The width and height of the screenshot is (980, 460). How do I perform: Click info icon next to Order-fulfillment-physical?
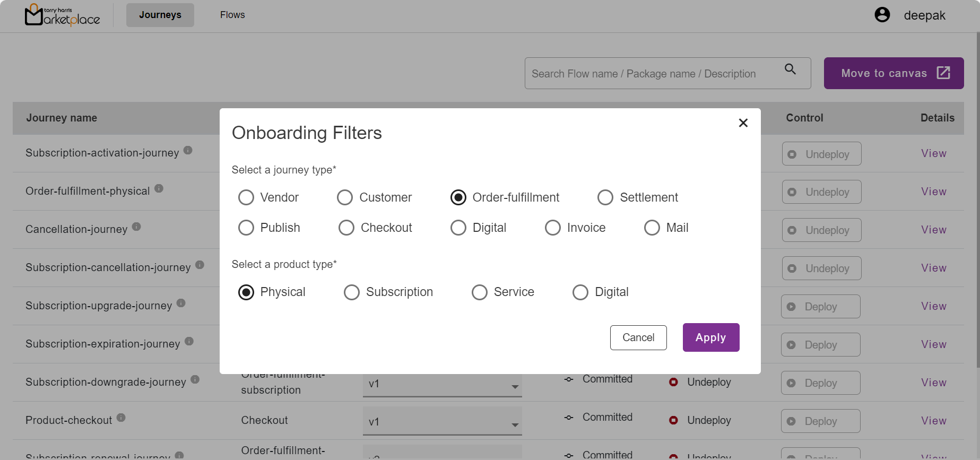click(x=159, y=188)
